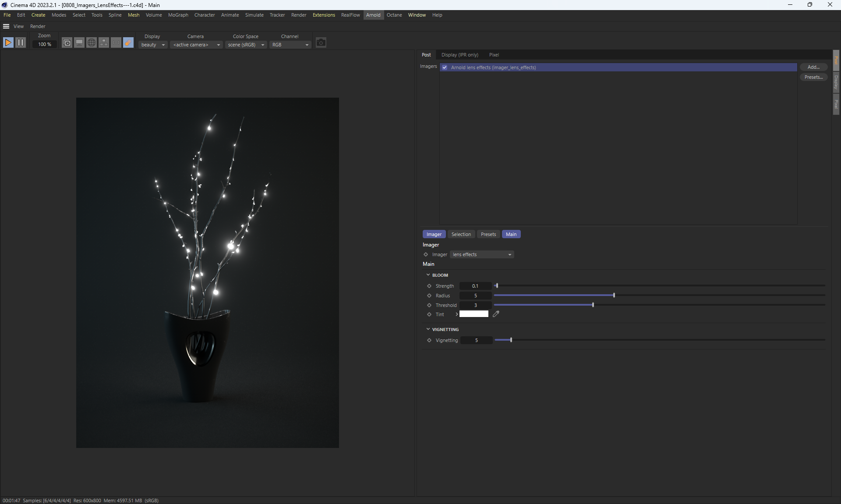Image resolution: width=841 pixels, height=504 pixels.
Task: Switch to Display (IPR only) tab
Action: [x=459, y=55]
